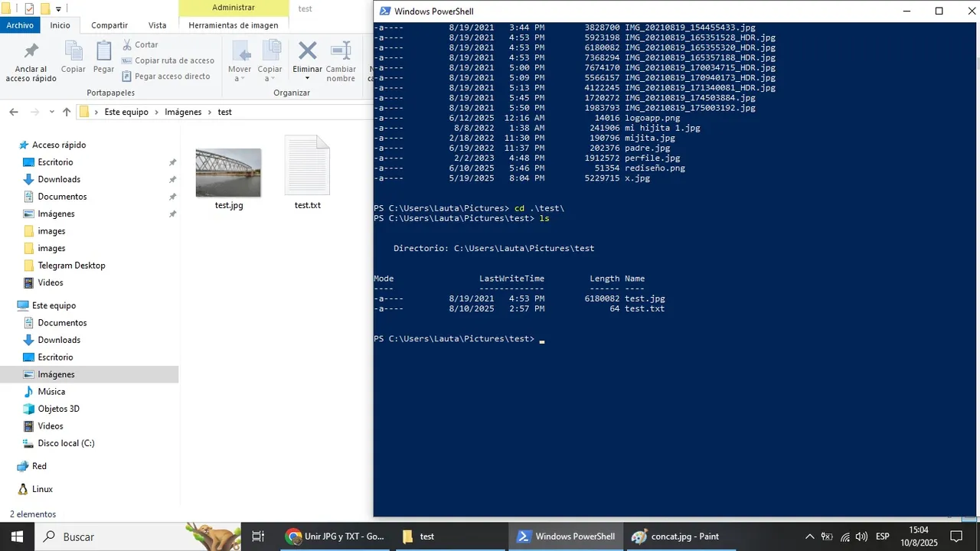This screenshot has height=551, width=980.
Task: Click the battery tray icon
Action: 827,536
